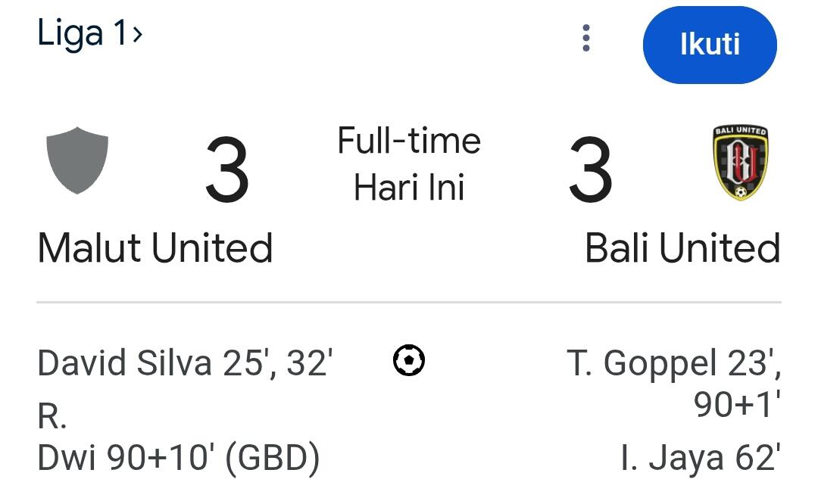Select the Bali United team name
The image size is (818, 504).
(682, 248)
